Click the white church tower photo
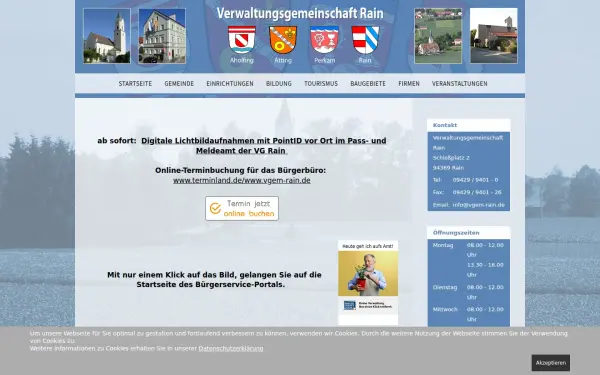 107,36
